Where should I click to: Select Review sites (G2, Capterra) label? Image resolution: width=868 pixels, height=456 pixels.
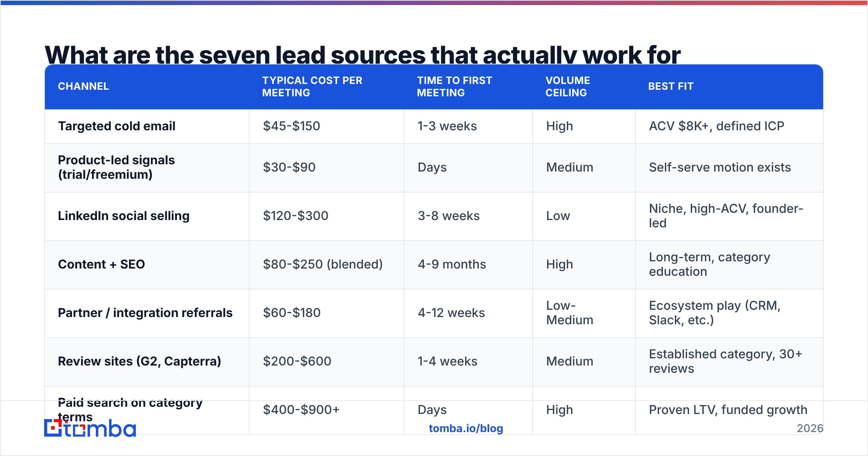pyautogui.click(x=140, y=362)
